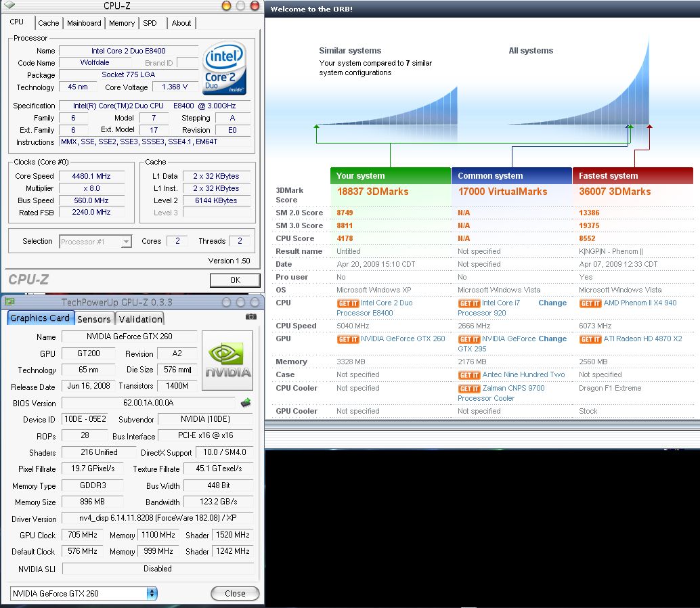
Task: Click the Driver Version field in GPU-Z
Action: 158,518
